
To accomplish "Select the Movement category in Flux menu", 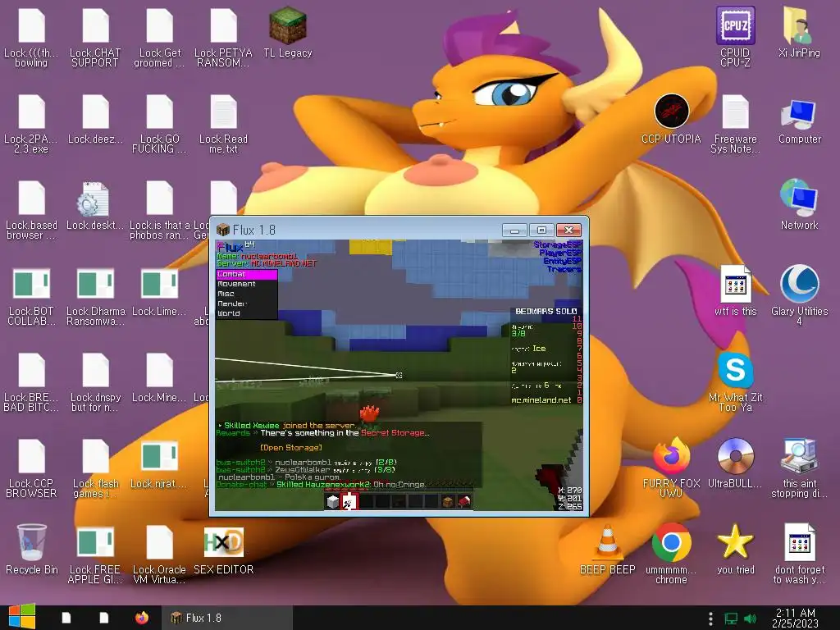I will (x=246, y=284).
